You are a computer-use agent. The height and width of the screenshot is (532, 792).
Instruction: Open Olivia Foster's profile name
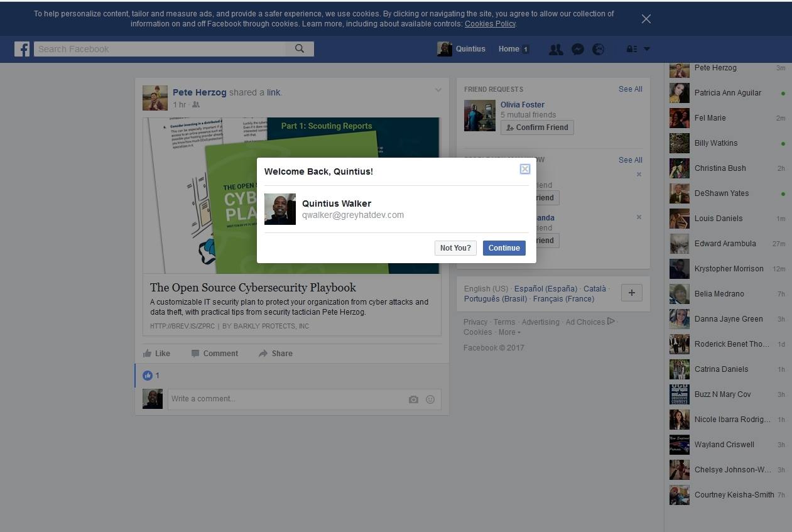[x=523, y=105]
